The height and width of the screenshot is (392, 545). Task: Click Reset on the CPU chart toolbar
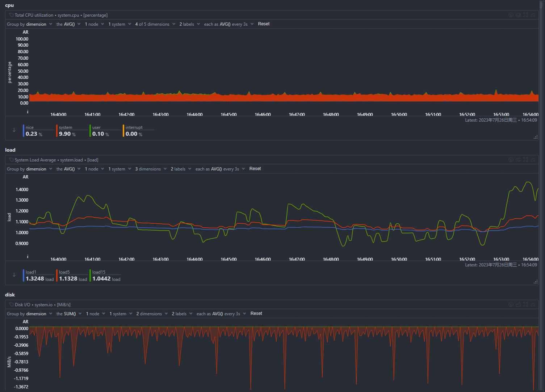[x=264, y=24]
